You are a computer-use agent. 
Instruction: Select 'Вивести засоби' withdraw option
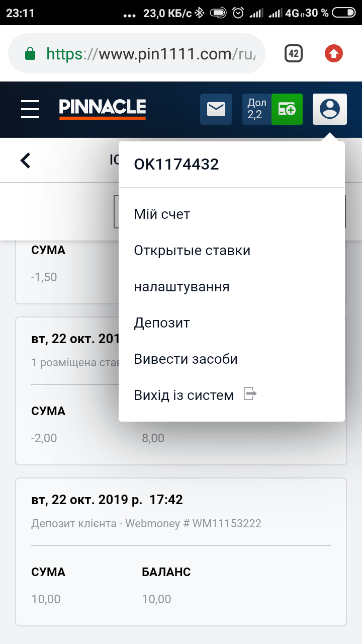186,359
